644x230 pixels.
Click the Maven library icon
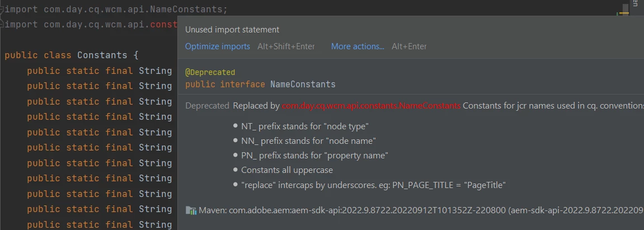(191, 210)
